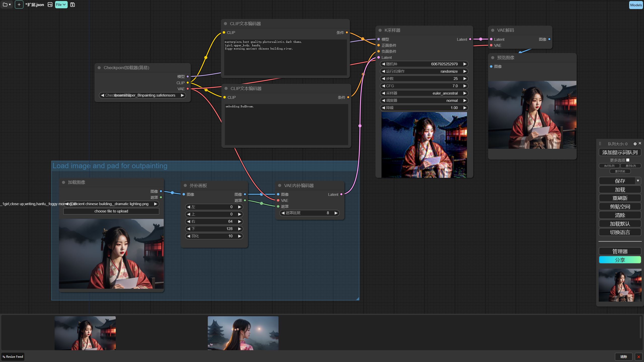Open the Models panel tab

pos(636,5)
